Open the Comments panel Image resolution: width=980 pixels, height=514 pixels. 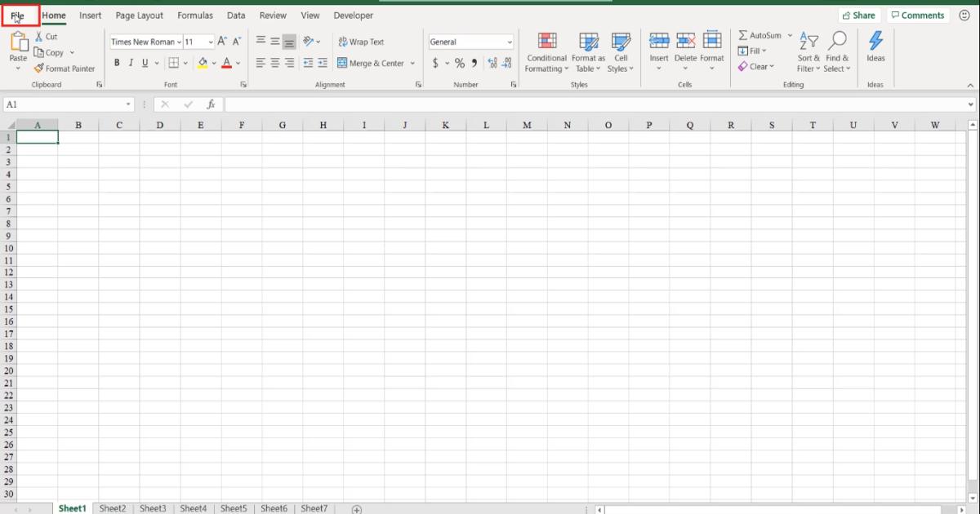click(917, 15)
